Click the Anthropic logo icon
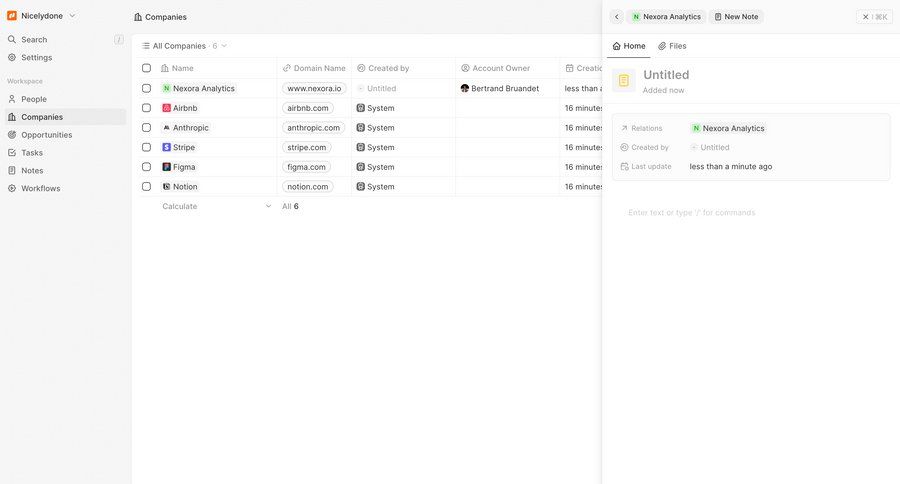The height and width of the screenshot is (484, 900). coord(166,127)
